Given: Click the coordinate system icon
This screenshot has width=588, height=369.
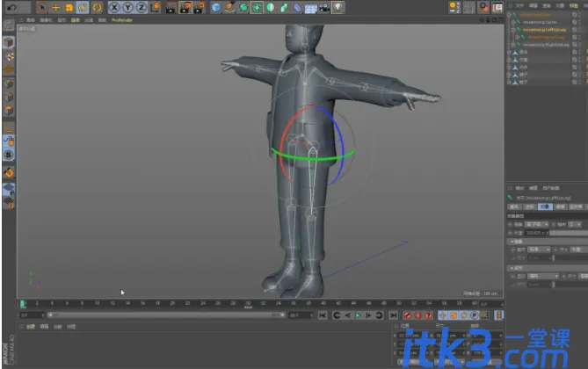Looking at the screenshot, I should (x=156, y=8).
